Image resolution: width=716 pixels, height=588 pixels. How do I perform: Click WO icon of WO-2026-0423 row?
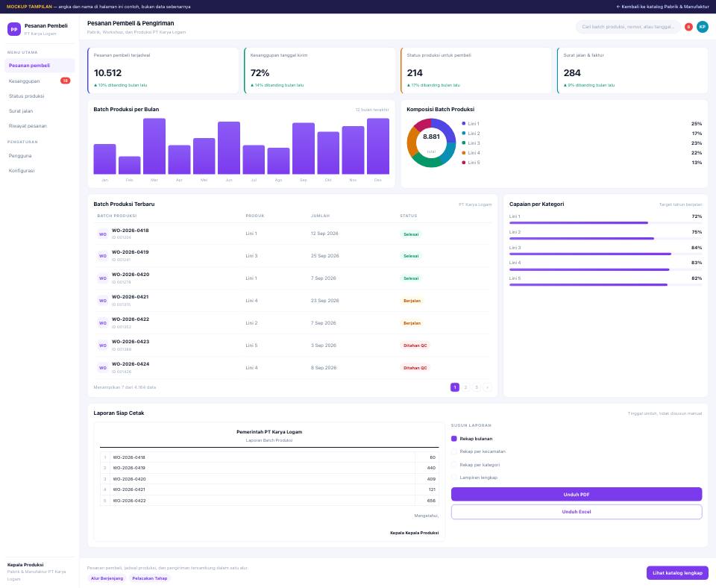click(103, 345)
